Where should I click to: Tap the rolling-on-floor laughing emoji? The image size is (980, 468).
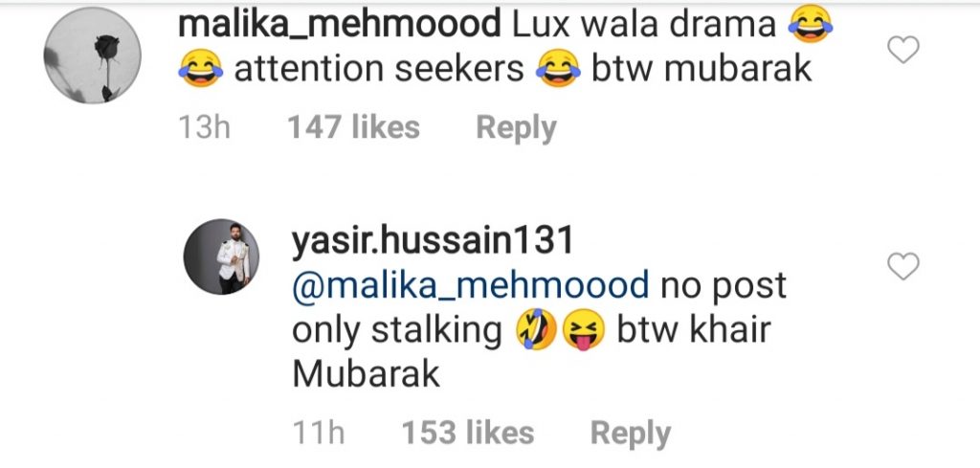click(537, 329)
